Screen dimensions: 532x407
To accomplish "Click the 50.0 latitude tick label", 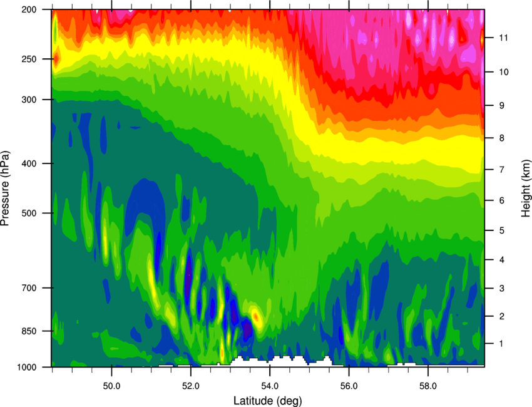I will [111, 386].
